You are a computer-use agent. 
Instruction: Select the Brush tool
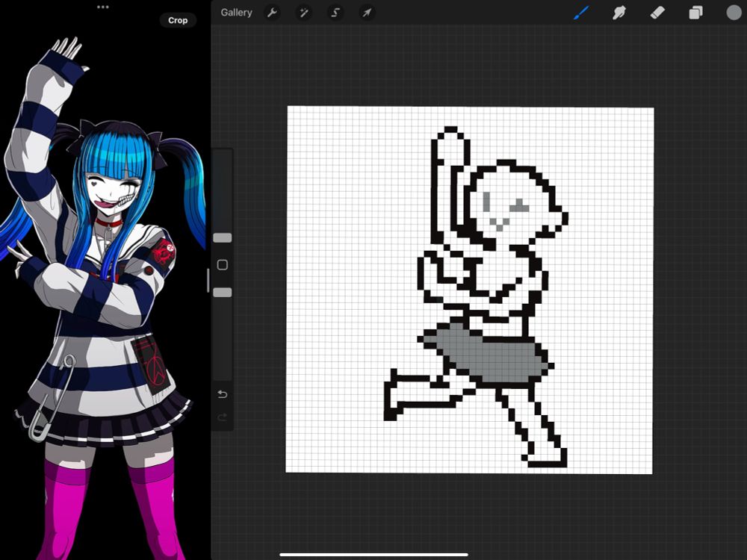tap(580, 13)
